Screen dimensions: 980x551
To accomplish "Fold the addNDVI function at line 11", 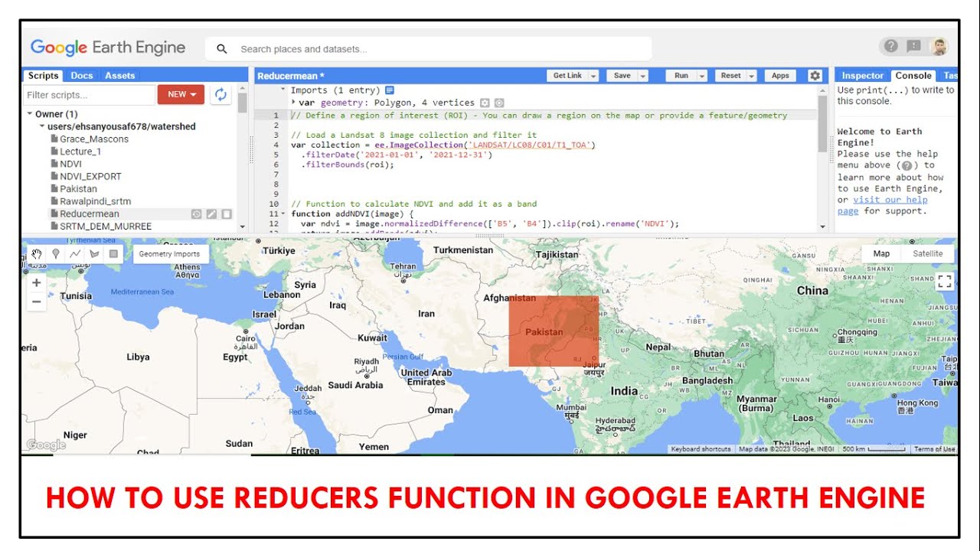I will pyautogui.click(x=285, y=214).
